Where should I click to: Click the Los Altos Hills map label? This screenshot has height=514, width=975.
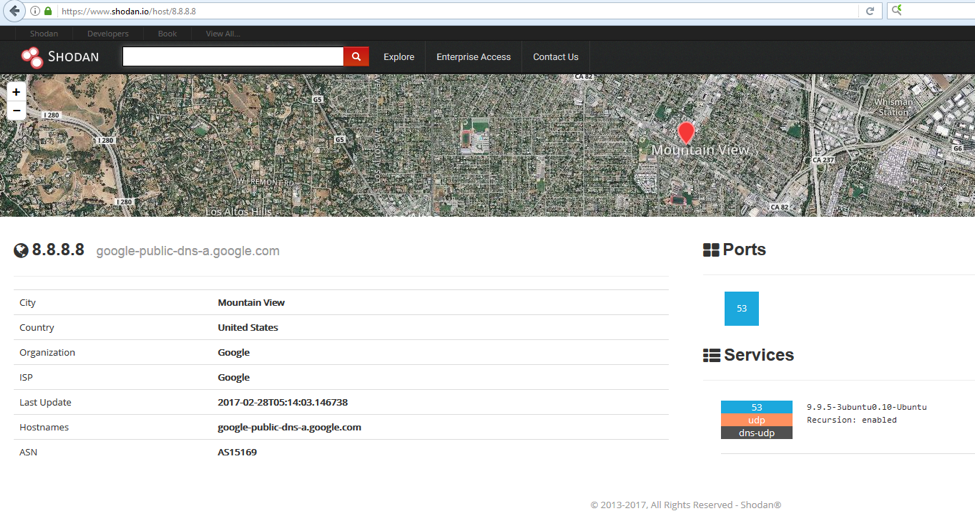click(x=238, y=211)
